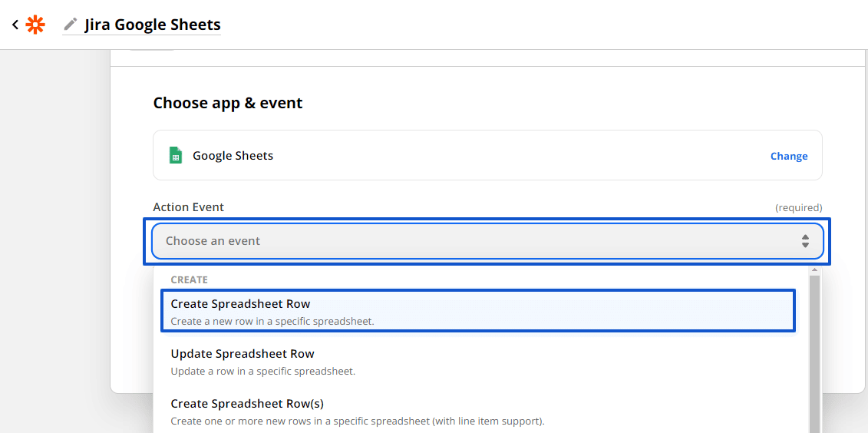Click the line item support description text
This screenshot has width=868, height=433.
coord(358,421)
